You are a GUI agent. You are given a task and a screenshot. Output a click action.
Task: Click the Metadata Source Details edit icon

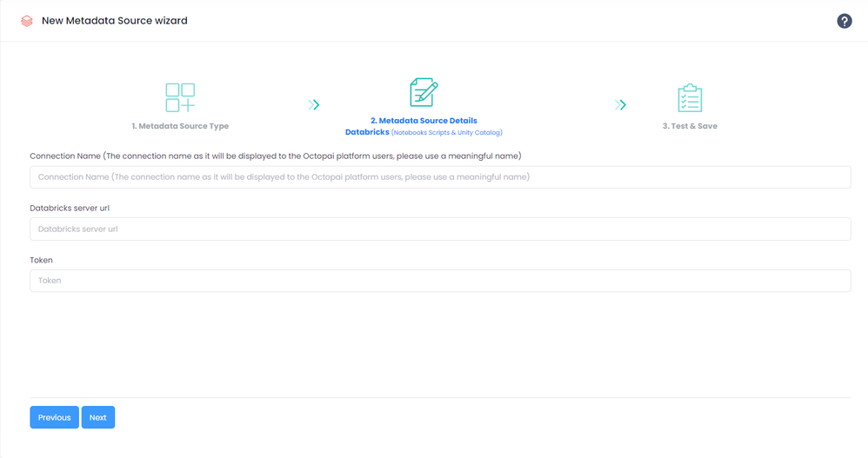(x=424, y=92)
